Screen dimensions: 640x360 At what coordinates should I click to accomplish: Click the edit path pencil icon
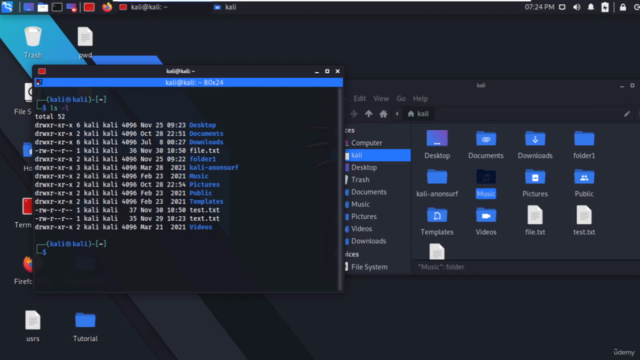627,114
